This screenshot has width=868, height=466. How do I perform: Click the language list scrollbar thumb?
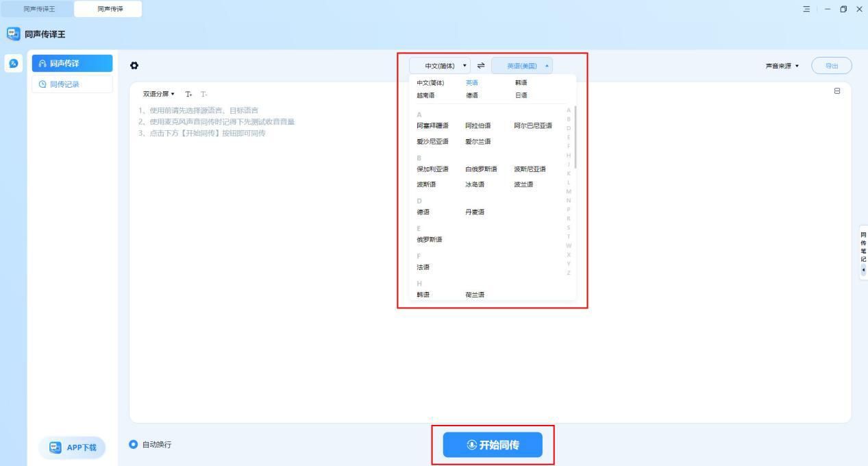[x=575, y=137]
